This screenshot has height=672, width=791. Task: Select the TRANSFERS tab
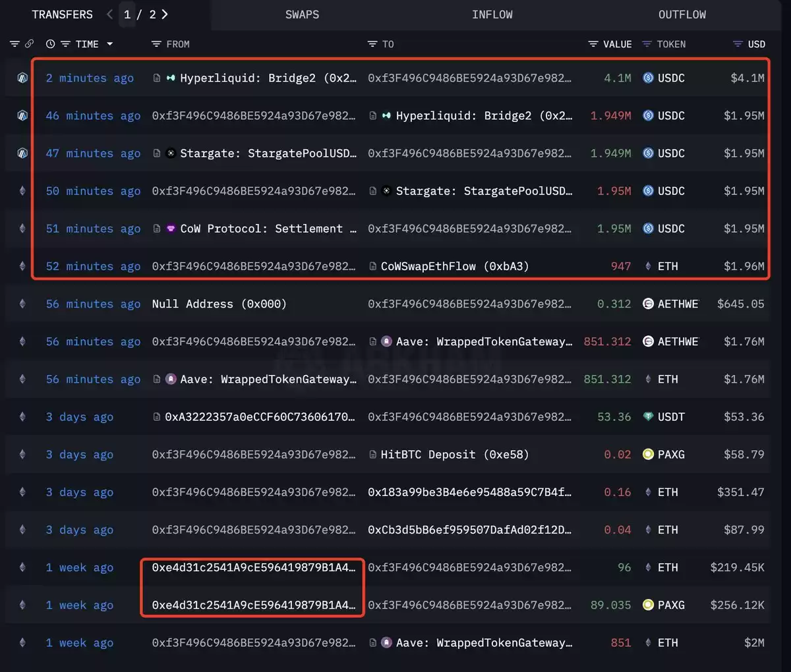click(x=62, y=14)
